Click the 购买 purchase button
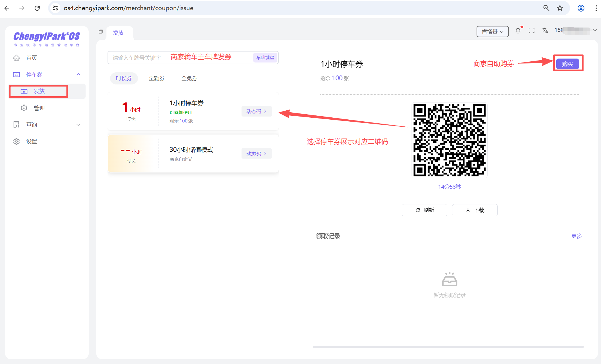Screen dimensions: 601x364 click(x=567, y=64)
